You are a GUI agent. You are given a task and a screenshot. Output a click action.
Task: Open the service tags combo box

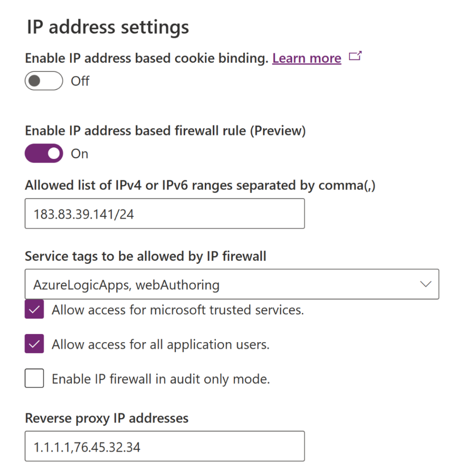pyautogui.click(x=221, y=285)
